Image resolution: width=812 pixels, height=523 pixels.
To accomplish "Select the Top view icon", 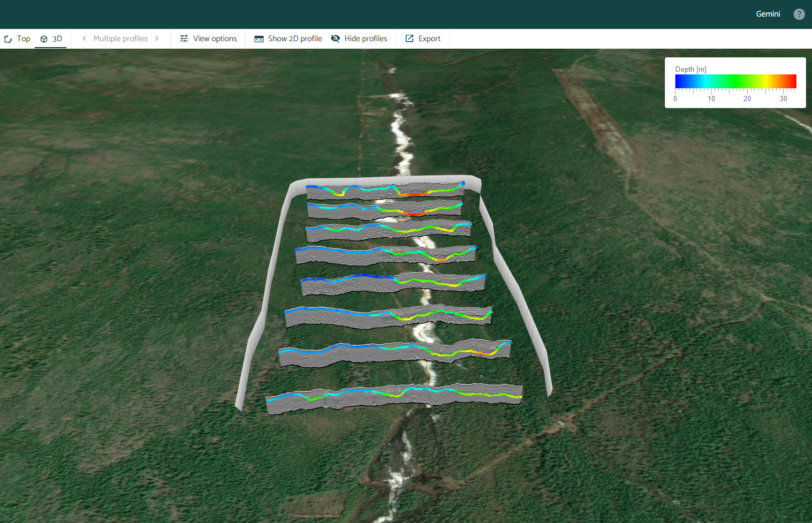I will (7, 38).
